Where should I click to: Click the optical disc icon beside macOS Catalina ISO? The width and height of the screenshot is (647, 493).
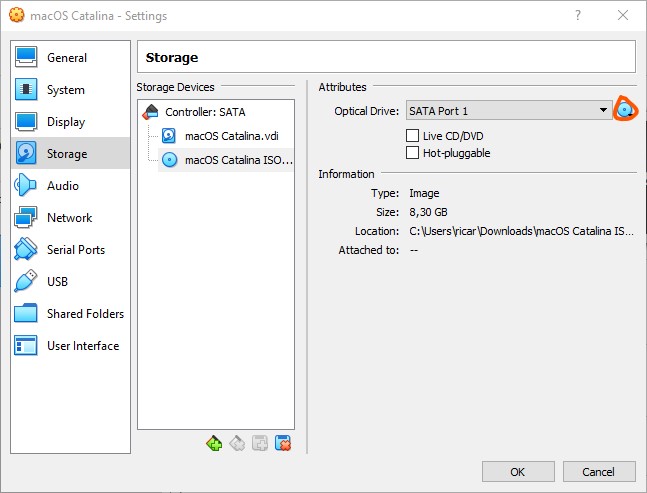pyautogui.click(x=169, y=160)
